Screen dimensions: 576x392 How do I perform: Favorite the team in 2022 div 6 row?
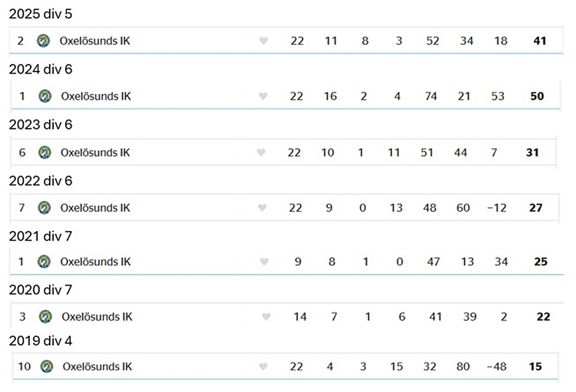click(x=263, y=208)
